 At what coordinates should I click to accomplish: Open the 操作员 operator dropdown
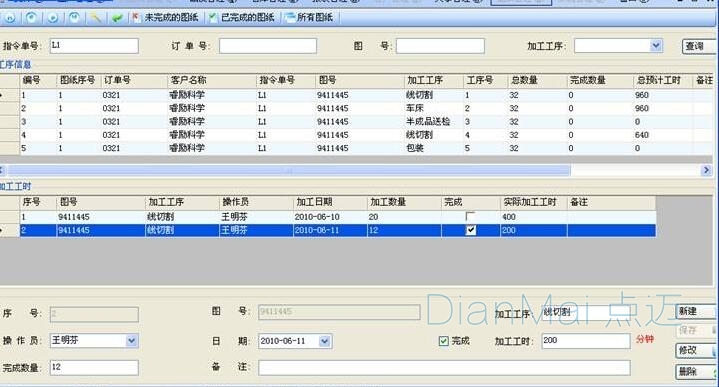(131, 341)
